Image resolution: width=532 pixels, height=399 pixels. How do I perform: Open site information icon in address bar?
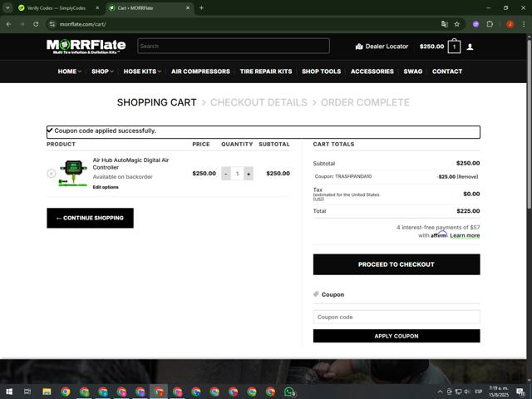pos(52,24)
